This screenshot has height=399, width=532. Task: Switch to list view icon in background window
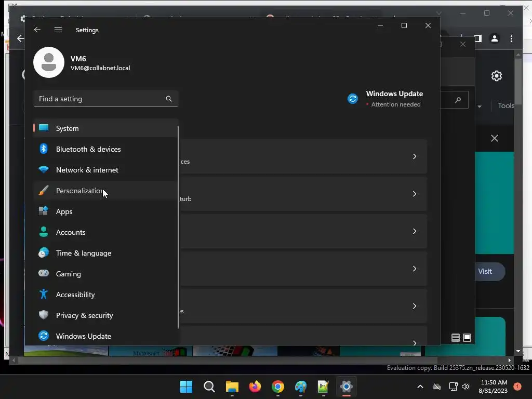pyautogui.click(x=455, y=338)
